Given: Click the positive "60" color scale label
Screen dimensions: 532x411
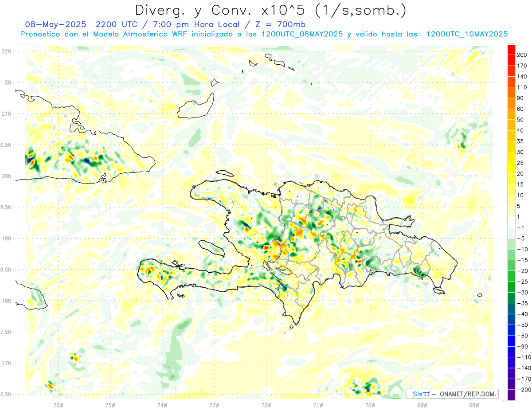Looking at the screenshot, I should pos(520,109).
